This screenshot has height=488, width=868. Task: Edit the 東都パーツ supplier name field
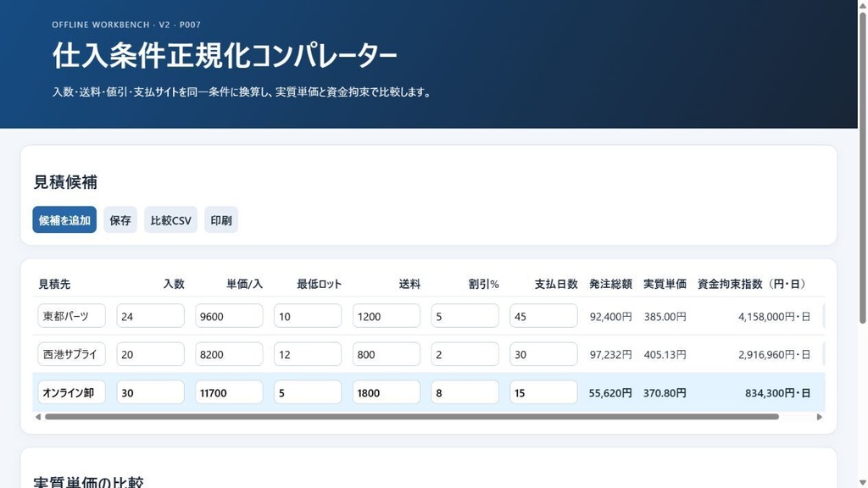(71, 316)
